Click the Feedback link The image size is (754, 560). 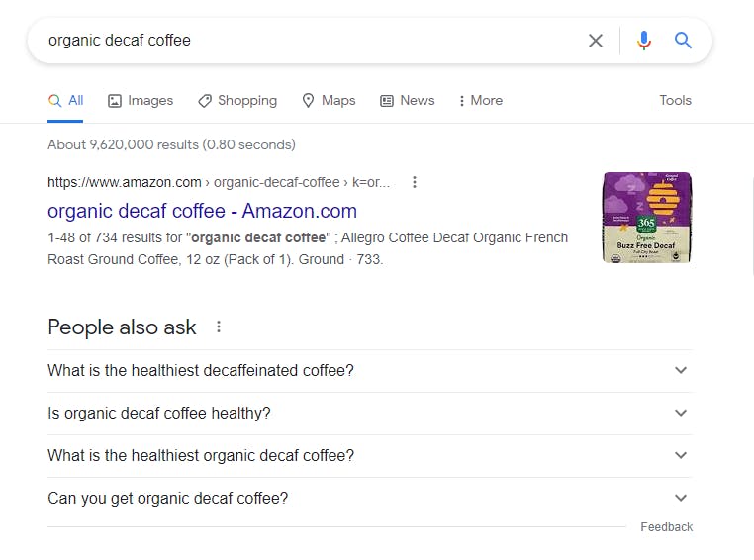667,527
